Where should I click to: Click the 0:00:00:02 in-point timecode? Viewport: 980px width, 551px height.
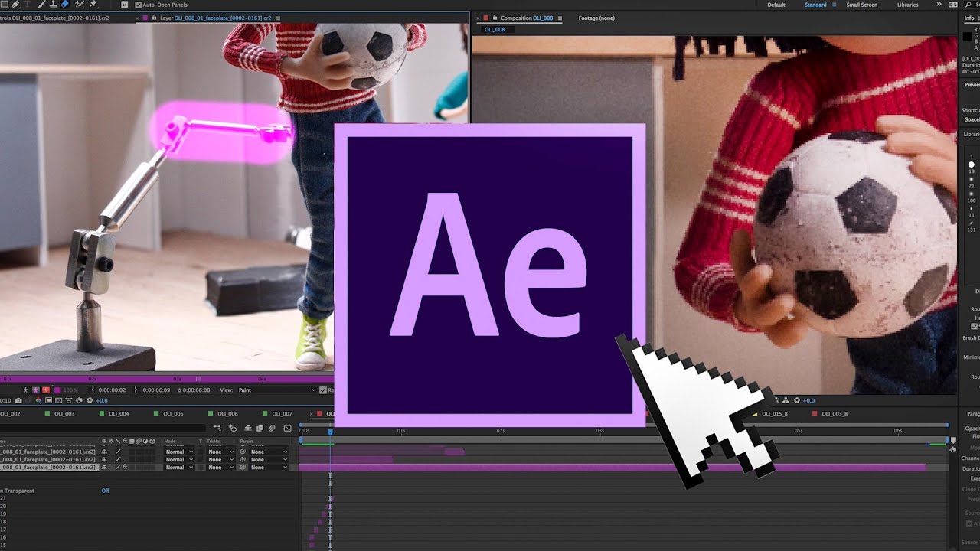(112, 390)
